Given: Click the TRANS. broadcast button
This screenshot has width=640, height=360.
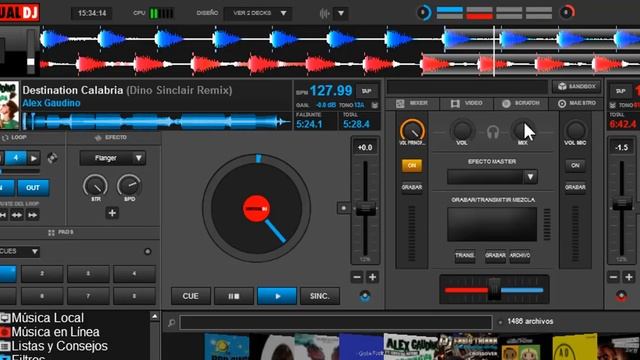Looking at the screenshot, I should click(x=464, y=256).
